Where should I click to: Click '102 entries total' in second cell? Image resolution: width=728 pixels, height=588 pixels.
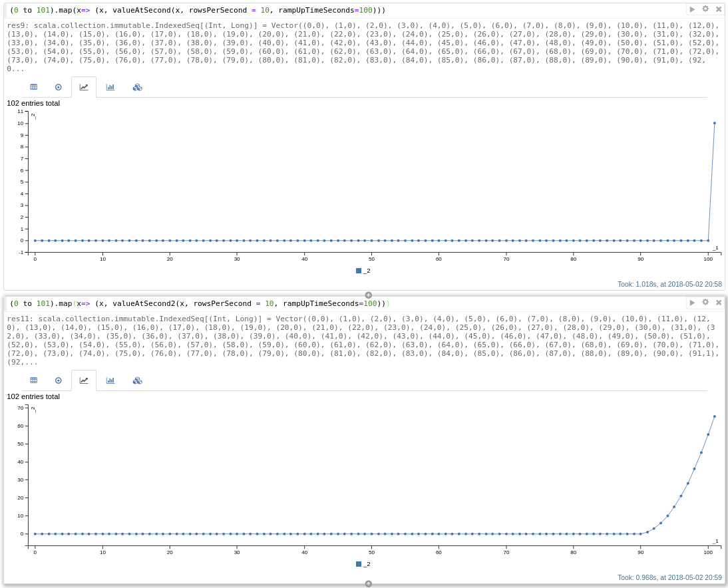tap(33, 396)
